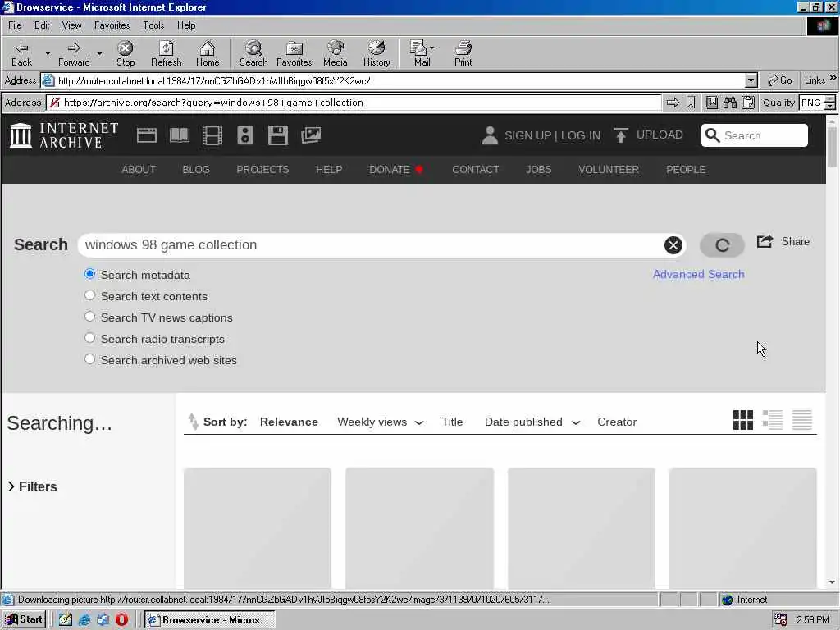Open IE Search toolbar button
840x630 pixels.
click(253, 54)
